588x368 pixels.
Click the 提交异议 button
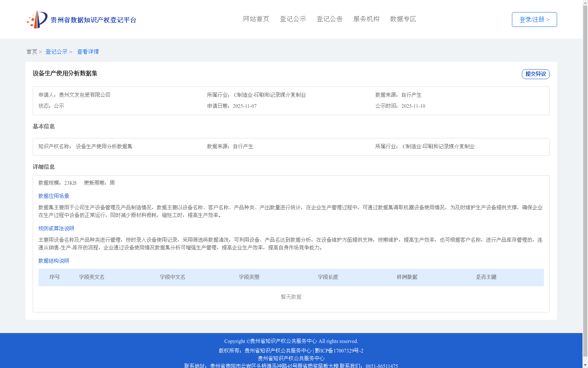[x=535, y=74]
